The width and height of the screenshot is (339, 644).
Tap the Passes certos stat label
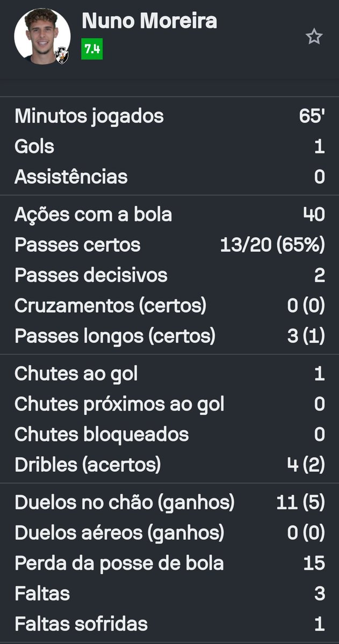(x=77, y=245)
